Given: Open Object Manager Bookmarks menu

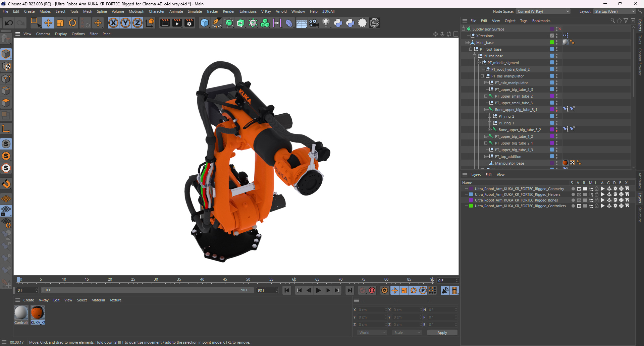Looking at the screenshot, I should 541,21.
